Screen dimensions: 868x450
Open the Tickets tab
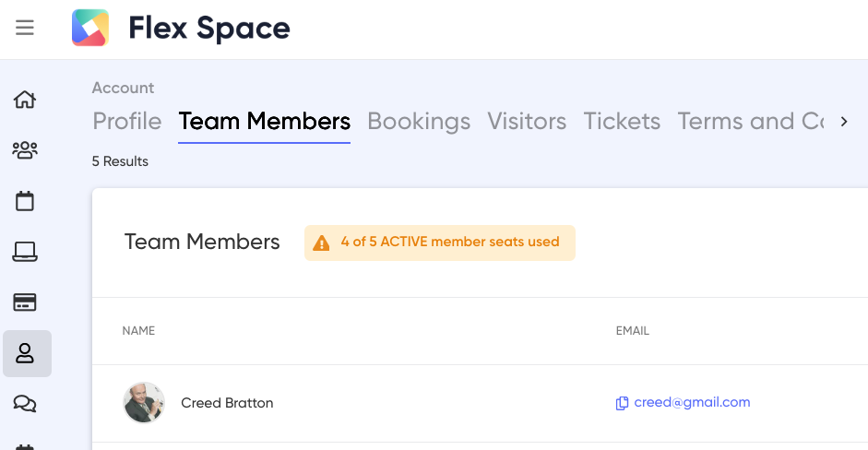tap(623, 121)
